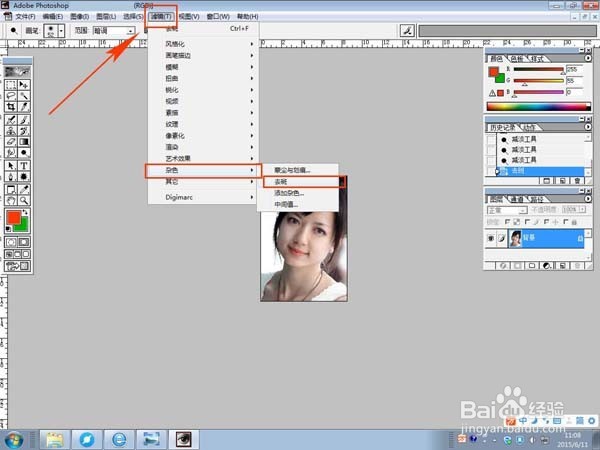Open the 图像(I) menu
This screenshot has height=450, width=600.
(80, 16)
